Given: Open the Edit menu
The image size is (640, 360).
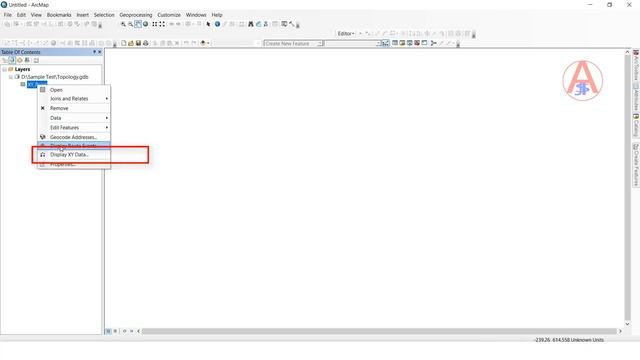Looking at the screenshot, I should 21,15.
